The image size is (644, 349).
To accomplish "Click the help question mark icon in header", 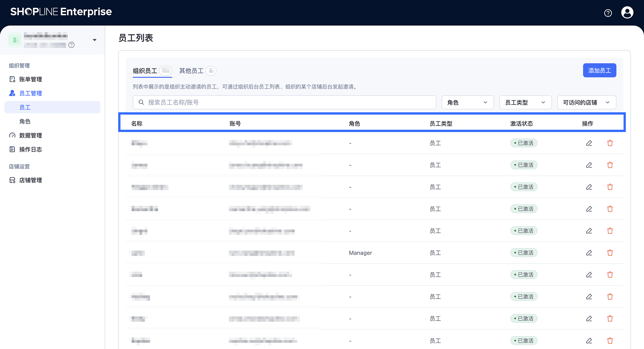I will point(608,13).
